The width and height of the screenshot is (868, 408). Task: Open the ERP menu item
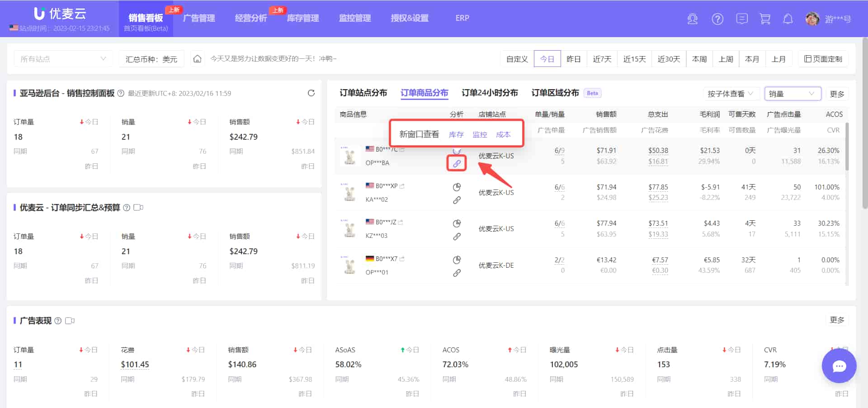462,18
